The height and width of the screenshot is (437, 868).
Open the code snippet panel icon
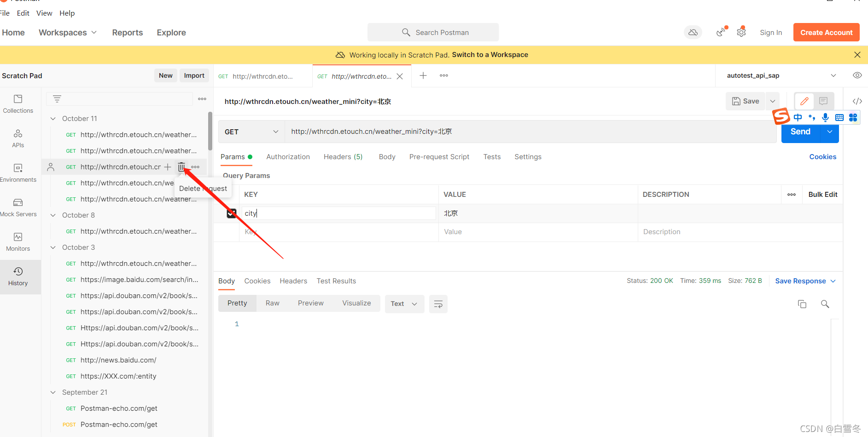[x=857, y=101]
